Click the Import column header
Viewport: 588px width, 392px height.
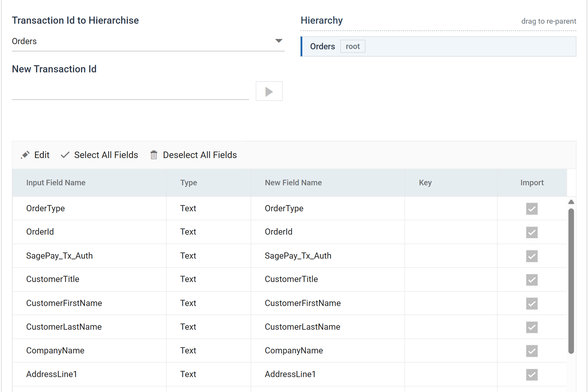(532, 183)
